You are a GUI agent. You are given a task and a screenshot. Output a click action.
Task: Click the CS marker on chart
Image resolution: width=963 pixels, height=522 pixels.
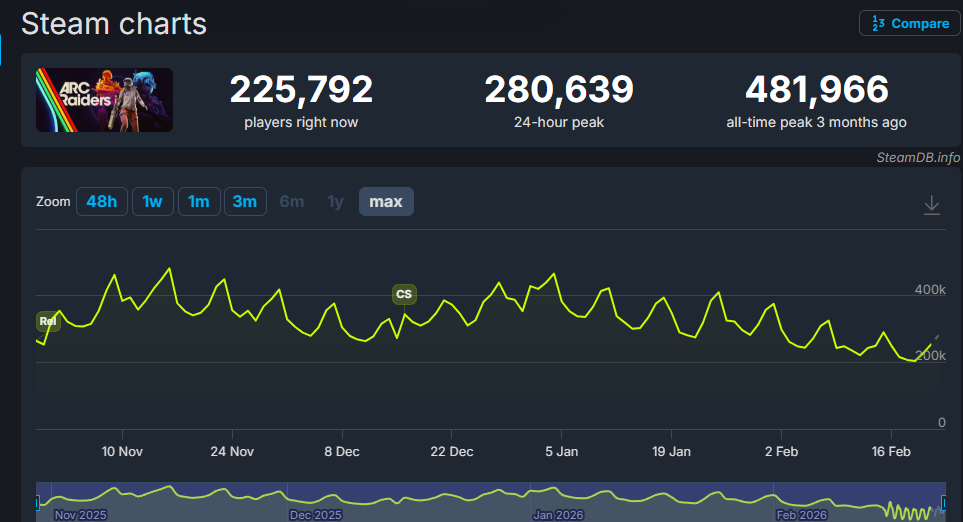[x=404, y=294]
